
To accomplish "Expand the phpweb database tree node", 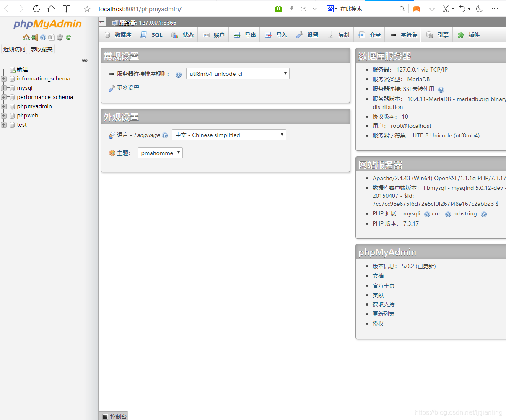I will pyautogui.click(x=4, y=116).
